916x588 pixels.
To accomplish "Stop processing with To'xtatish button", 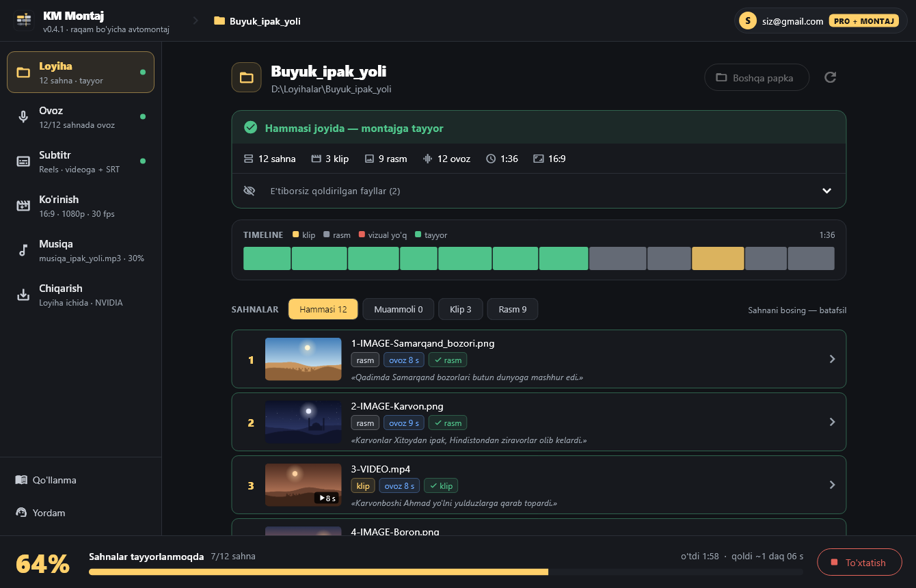I will pyautogui.click(x=859, y=563).
